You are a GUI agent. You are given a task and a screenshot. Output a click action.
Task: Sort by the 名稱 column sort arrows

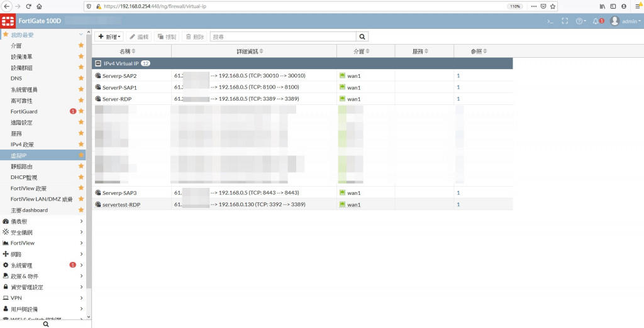point(133,52)
